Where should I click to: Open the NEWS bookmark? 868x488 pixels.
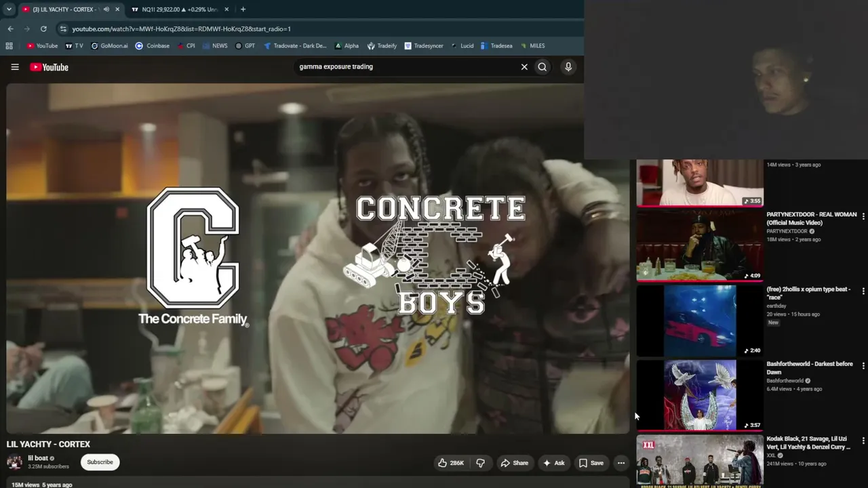click(x=215, y=46)
